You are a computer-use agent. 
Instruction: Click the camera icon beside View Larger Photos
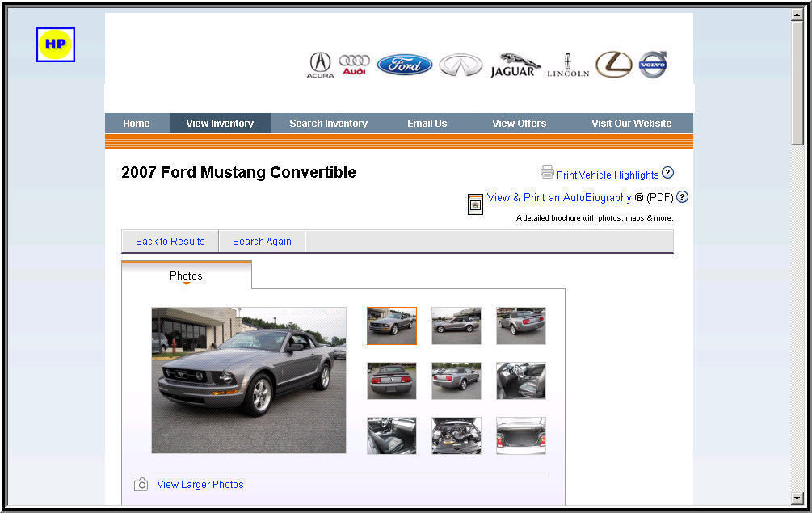click(141, 485)
